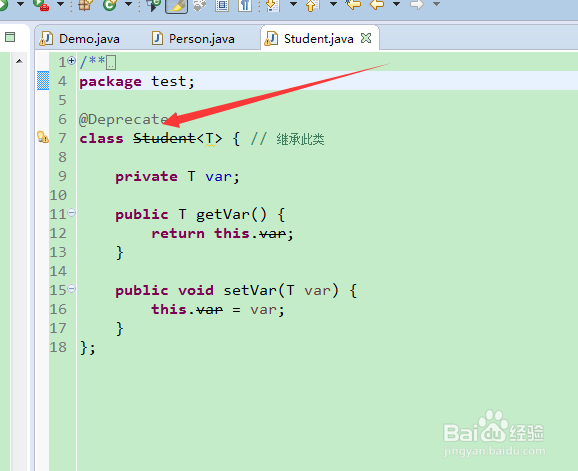The height and width of the screenshot is (471, 578).
Task: Click the folded comment placeholder box
Action: tap(111, 63)
